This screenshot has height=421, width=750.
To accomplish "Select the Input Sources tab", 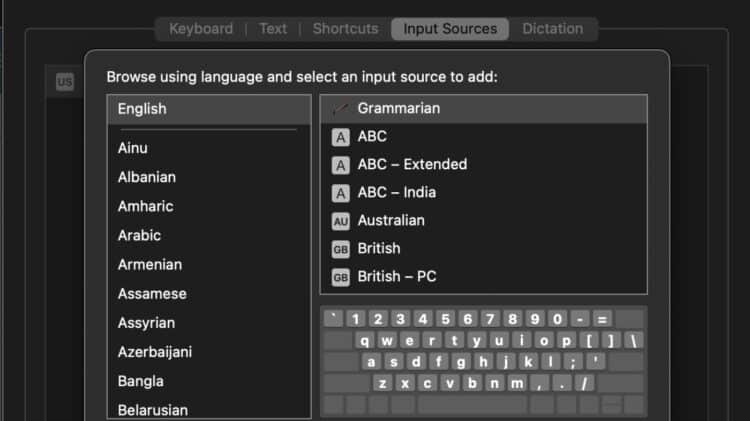I will [450, 29].
